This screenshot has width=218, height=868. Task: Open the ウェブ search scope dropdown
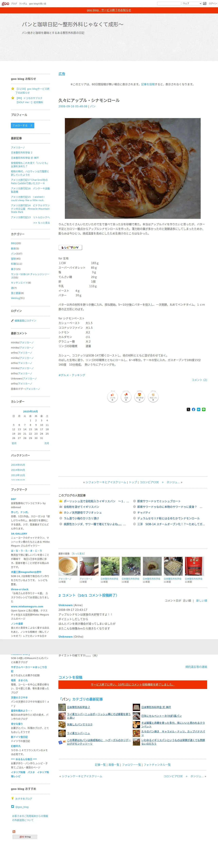pyautogui.click(x=192, y=3)
